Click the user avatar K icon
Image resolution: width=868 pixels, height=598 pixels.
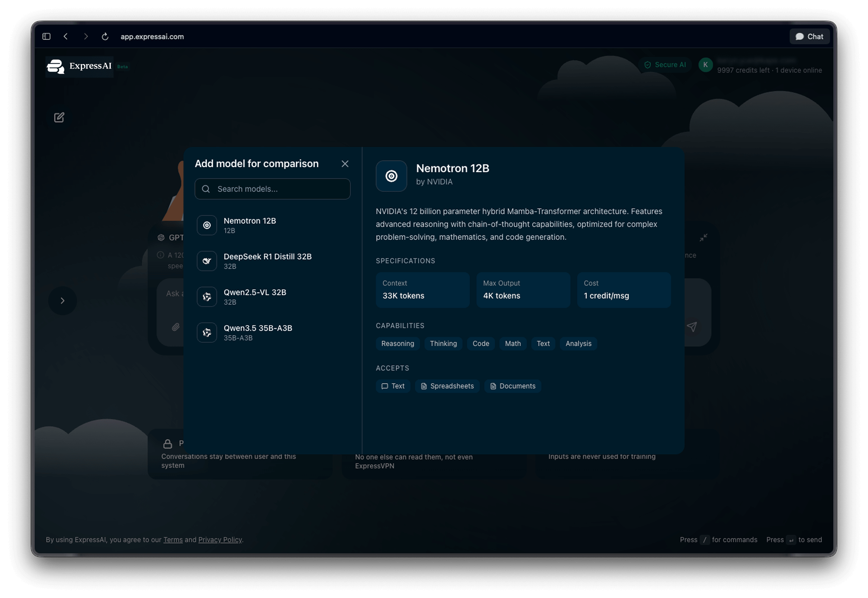tap(705, 65)
